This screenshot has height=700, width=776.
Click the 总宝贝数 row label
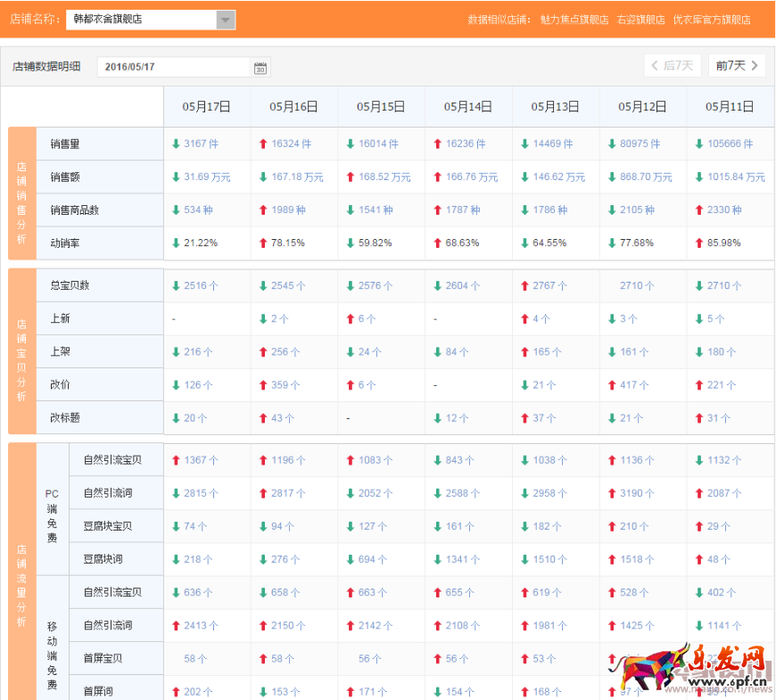[x=70, y=285]
